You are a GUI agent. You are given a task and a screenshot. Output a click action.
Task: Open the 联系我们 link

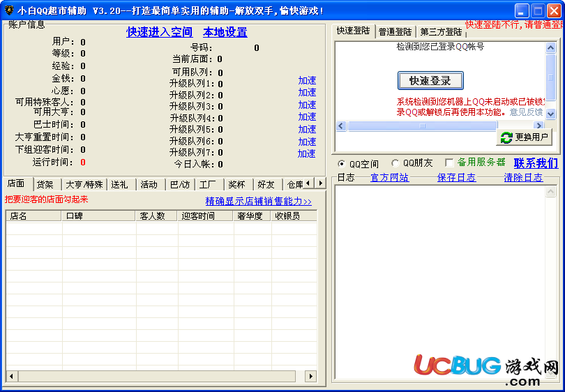pos(536,163)
